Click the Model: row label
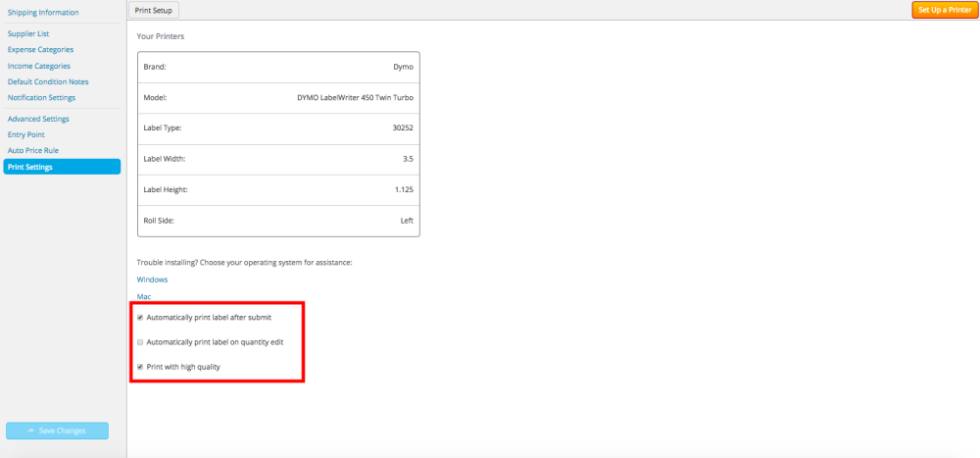 155,98
